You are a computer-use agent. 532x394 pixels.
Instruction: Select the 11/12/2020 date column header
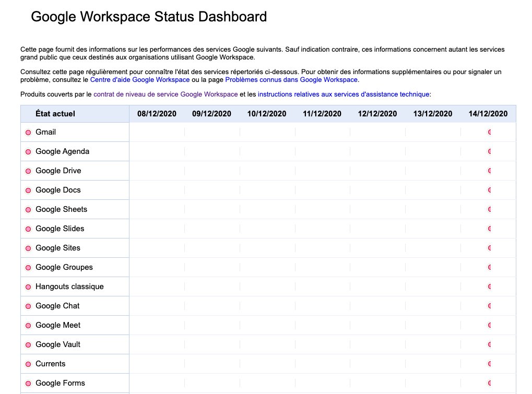click(322, 114)
